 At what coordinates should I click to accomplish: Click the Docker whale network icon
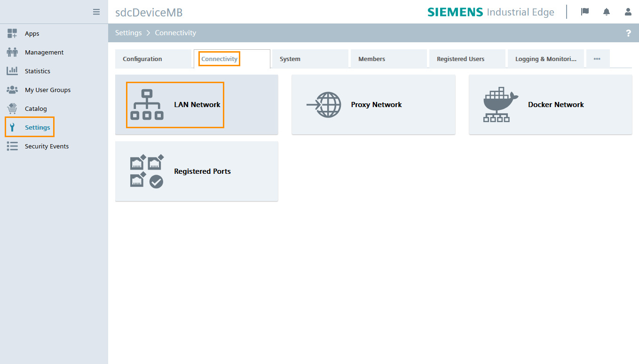(500, 105)
